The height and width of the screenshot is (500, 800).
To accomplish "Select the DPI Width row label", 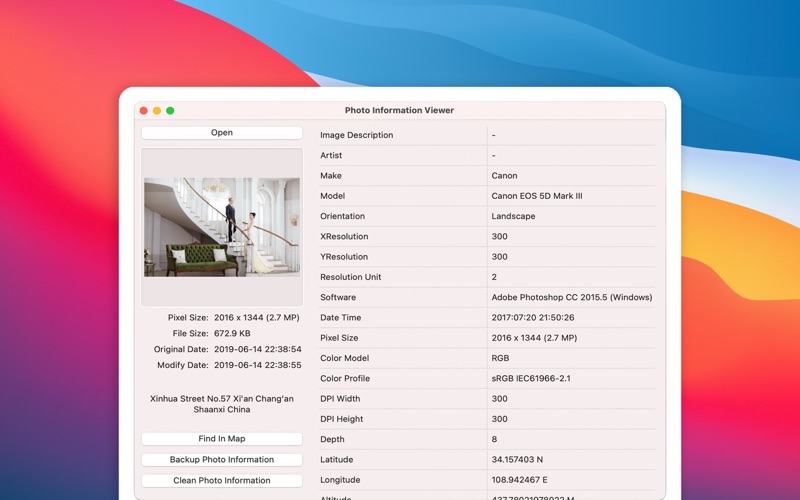I will point(340,399).
